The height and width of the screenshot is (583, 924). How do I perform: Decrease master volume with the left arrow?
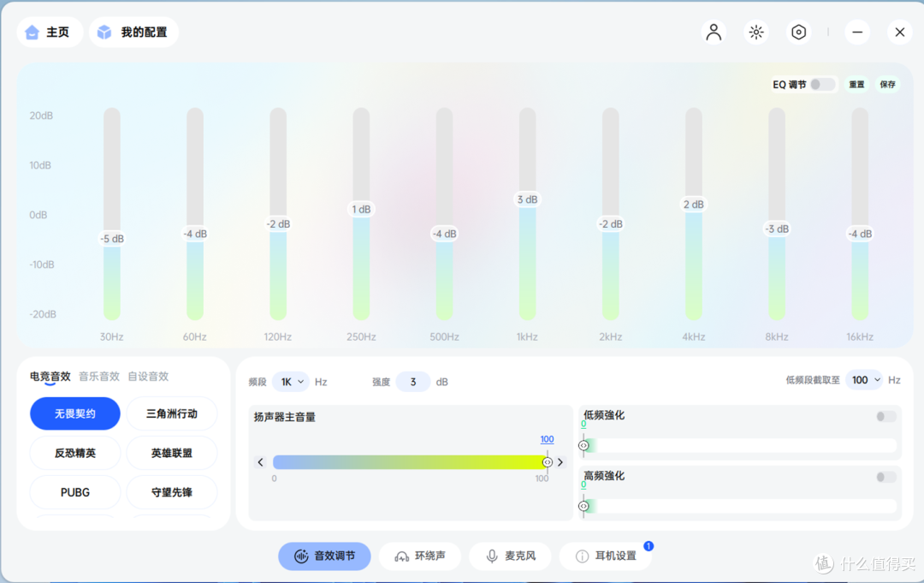tap(260, 462)
